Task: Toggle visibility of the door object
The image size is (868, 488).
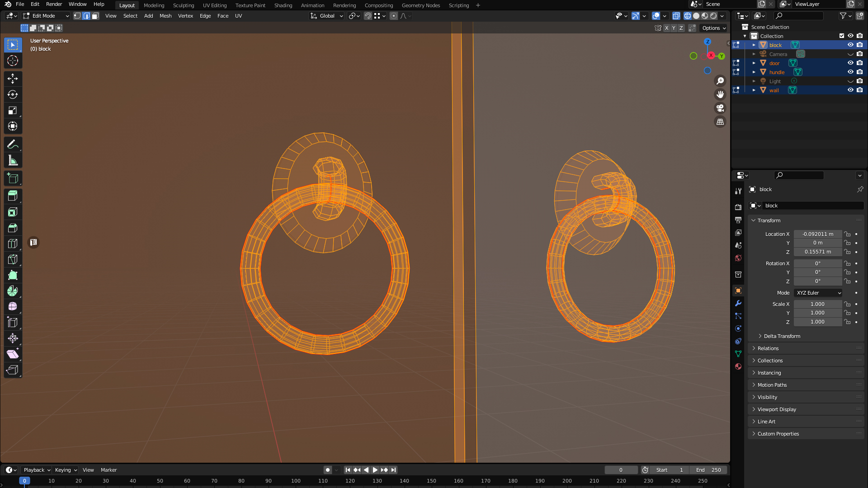Action: click(x=850, y=63)
